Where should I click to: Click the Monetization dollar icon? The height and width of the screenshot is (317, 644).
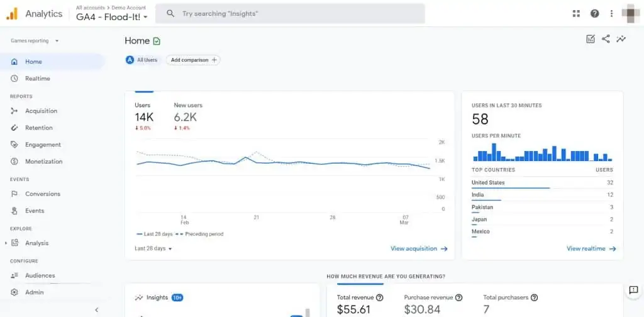point(14,162)
